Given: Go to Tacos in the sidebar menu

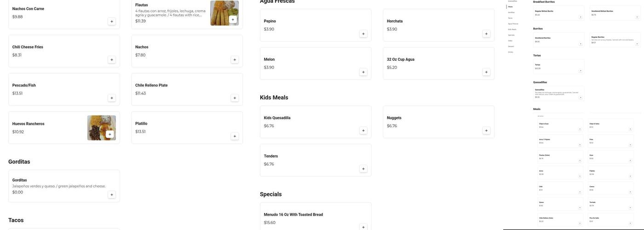Looking at the screenshot, I should [510, 18].
